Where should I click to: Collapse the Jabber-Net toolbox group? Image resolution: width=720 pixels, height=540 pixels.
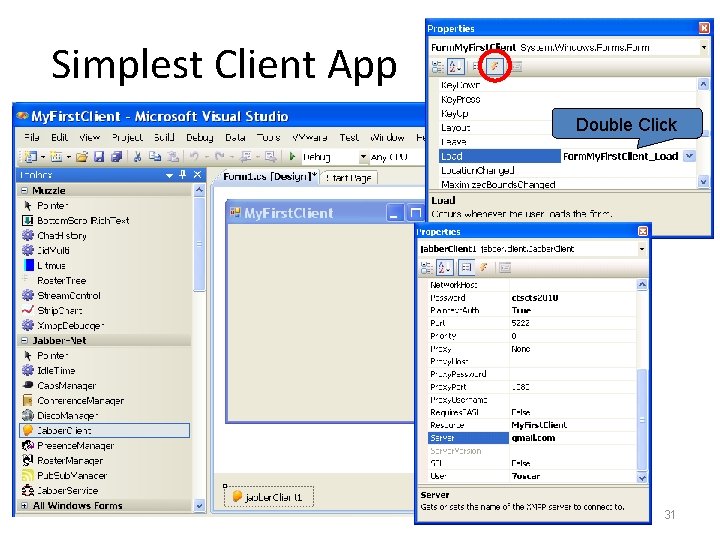[x=24, y=341]
